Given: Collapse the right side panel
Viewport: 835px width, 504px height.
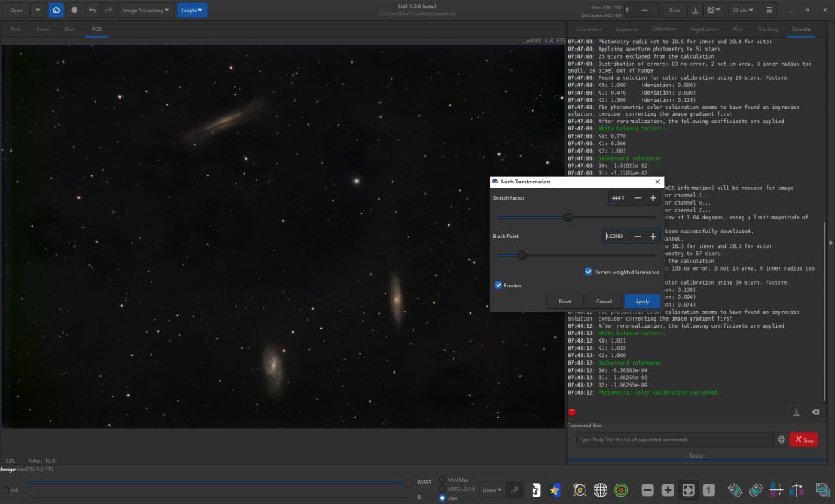Looking at the screenshot, I should click(831, 243).
